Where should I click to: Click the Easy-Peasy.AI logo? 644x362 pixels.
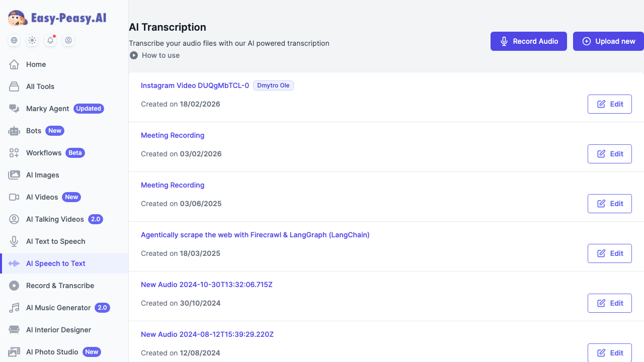pos(56,18)
